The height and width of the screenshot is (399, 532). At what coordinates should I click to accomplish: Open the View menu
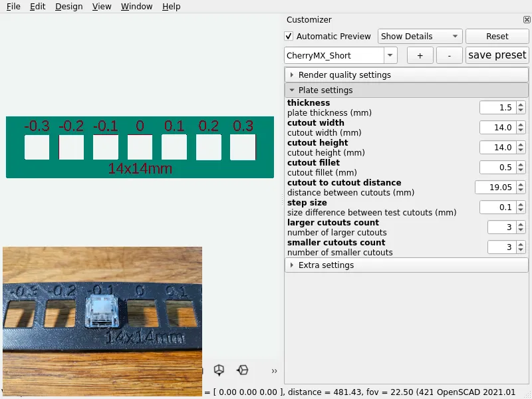(x=101, y=6)
